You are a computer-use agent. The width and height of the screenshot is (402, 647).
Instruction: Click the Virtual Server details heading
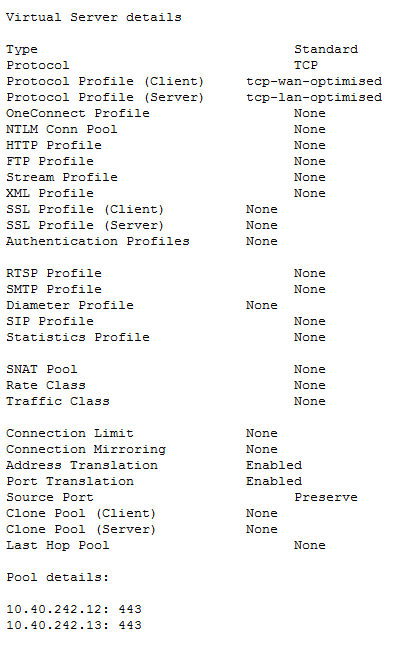pyautogui.click(x=94, y=17)
